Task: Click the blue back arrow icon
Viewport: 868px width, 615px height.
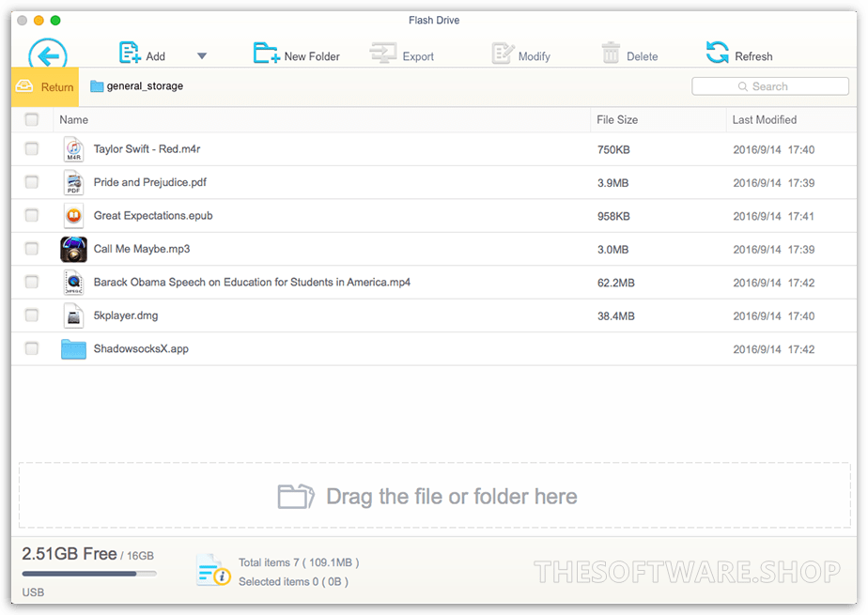Action: point(48,54)
